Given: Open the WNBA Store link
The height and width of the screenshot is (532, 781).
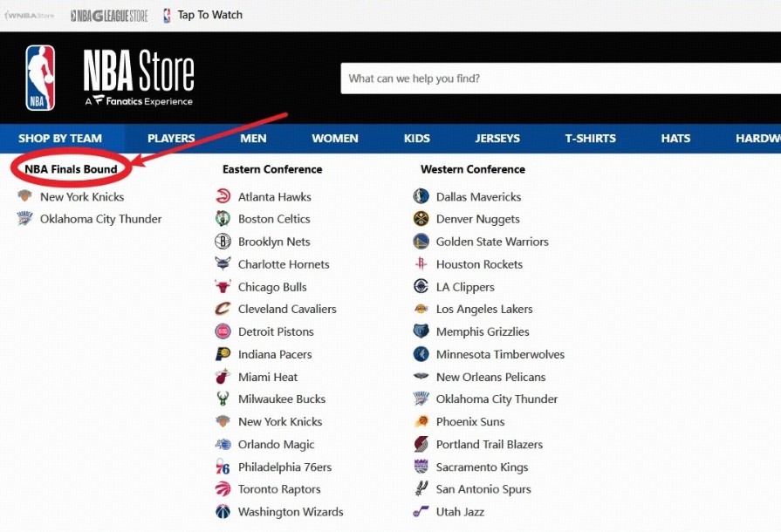Looking at the screenshot, I should (x=29, y=16).
